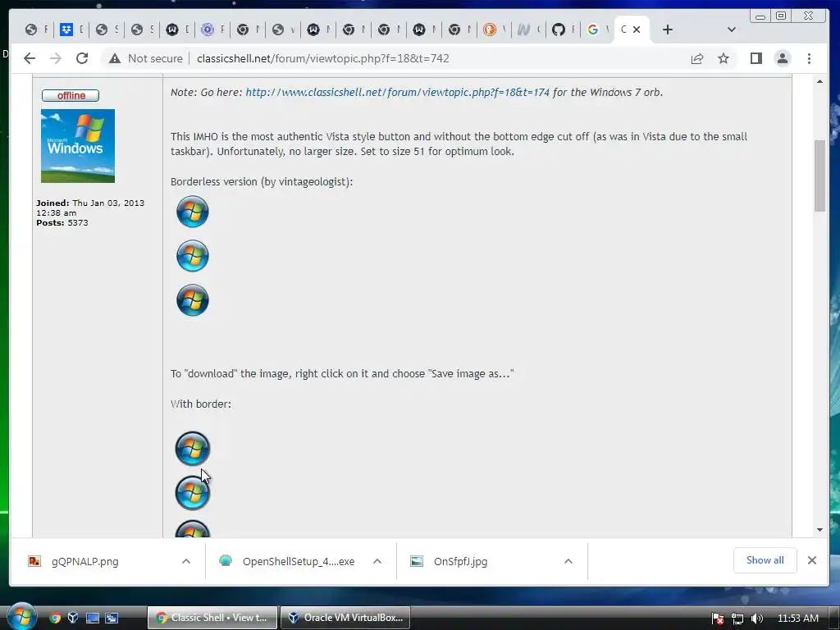Launch Chrome from the quick launch
Image resolution: width=840 pixels, height=630 pixels.
point(55,618)
